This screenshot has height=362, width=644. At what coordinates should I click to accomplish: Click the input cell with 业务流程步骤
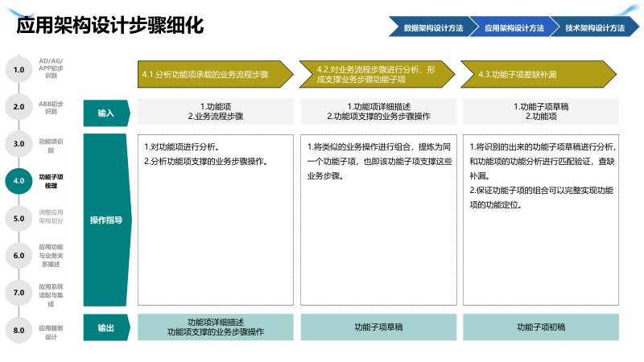click(216, 111)
